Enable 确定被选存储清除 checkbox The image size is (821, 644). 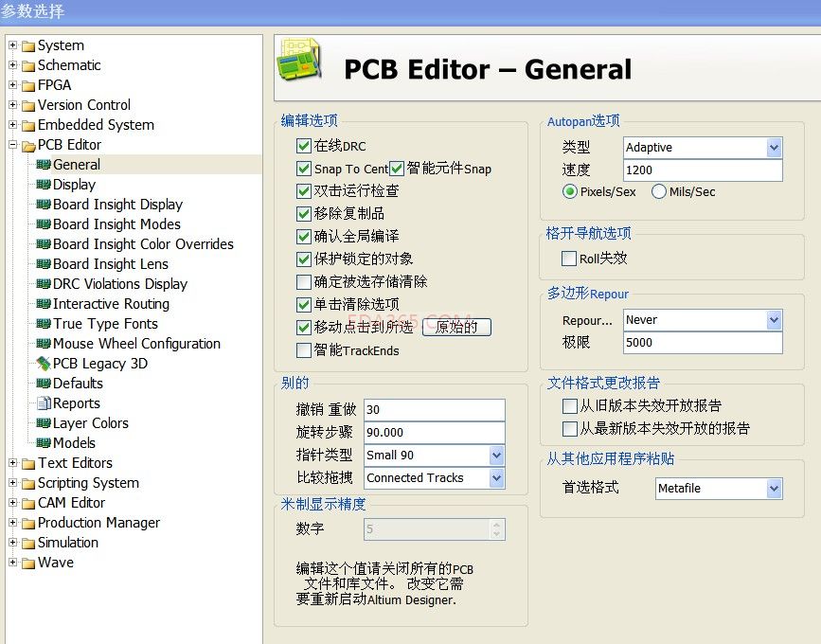tap(304, 281)
